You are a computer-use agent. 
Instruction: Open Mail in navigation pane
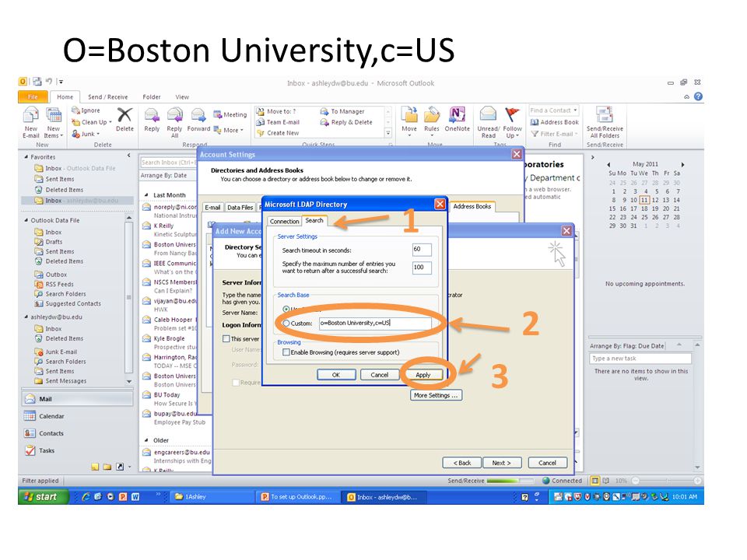(77, 399)
